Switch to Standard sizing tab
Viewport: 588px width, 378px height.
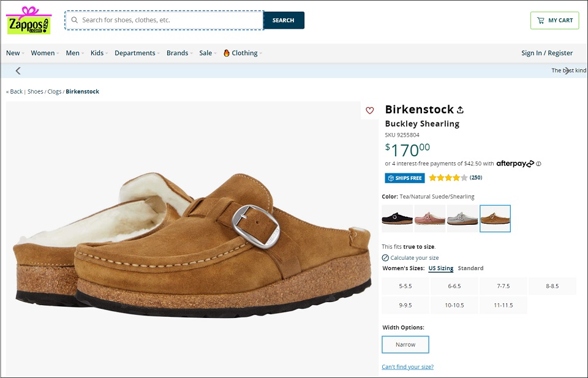coord(470,268)
